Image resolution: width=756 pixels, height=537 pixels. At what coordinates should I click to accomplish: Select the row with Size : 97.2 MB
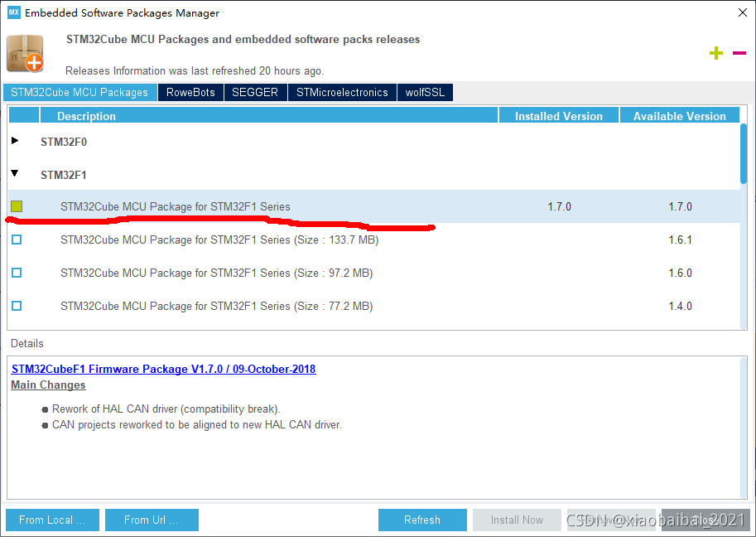(x=373, y=273)
